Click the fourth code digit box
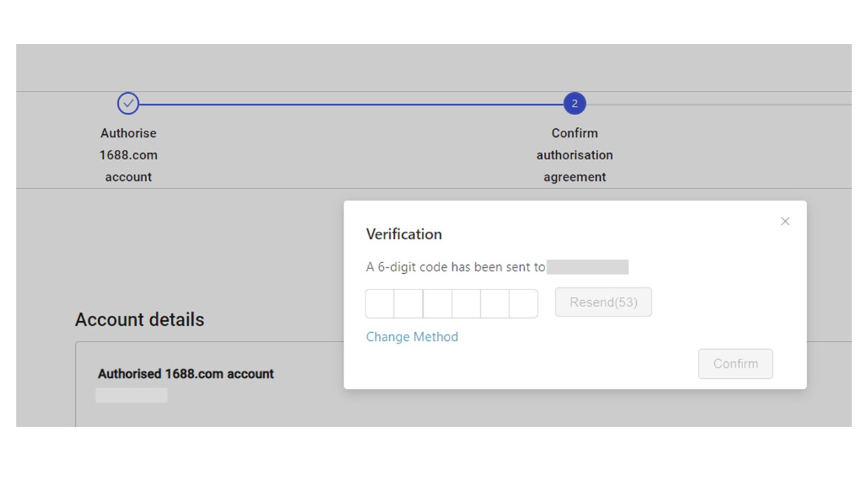Screen dimensions: 868x488 point(467,304)
